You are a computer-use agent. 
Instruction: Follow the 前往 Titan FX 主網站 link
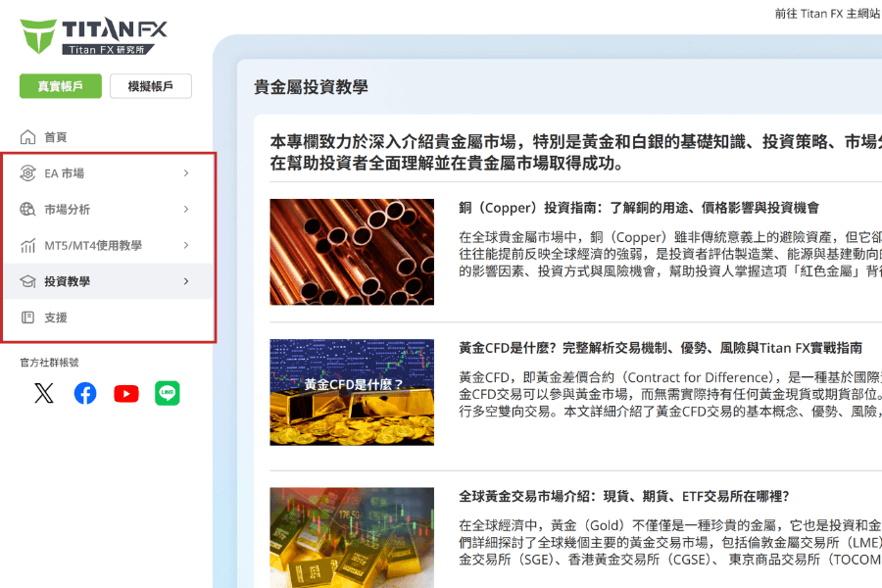(827, 14)
